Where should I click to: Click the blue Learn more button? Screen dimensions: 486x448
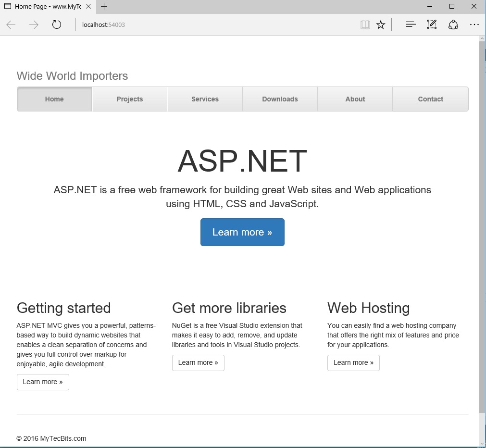[242, 232]
